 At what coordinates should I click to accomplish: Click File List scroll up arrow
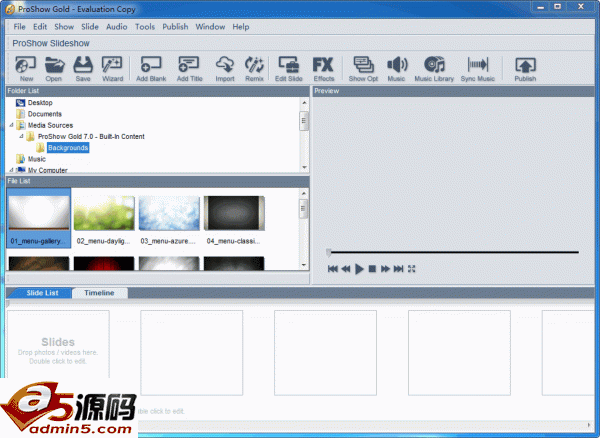304,194
